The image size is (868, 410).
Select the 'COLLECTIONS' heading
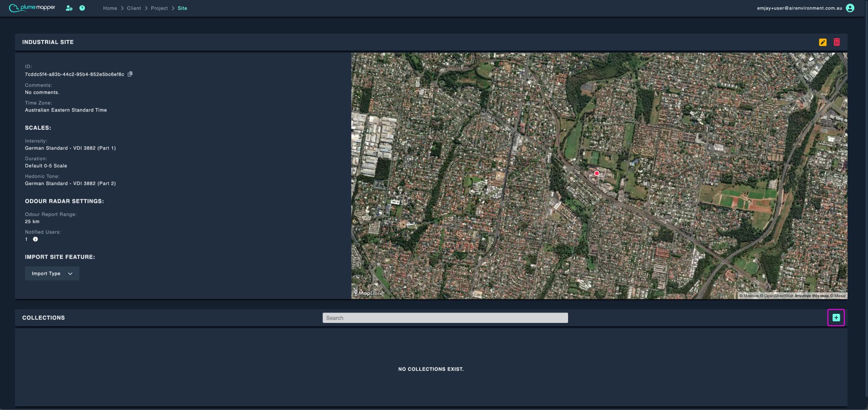point(44,318)
